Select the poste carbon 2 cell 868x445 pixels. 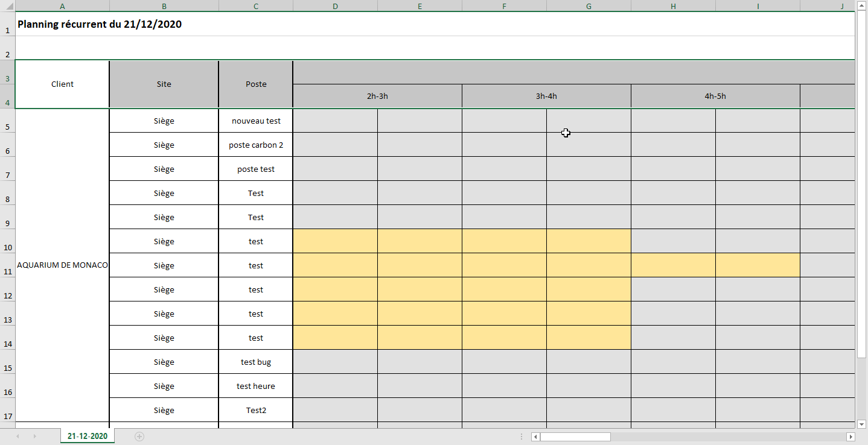[x=255, y=145]
